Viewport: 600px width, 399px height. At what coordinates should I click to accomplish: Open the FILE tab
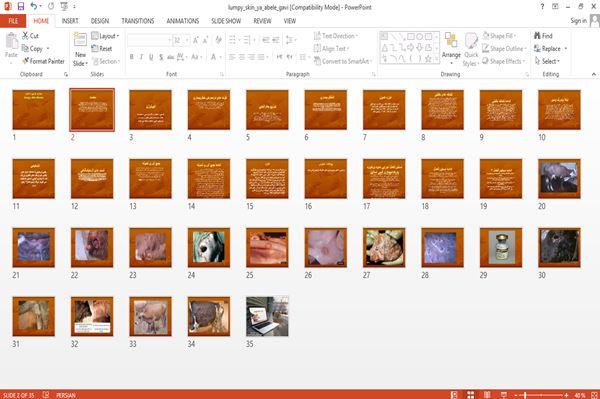[13, 21]
